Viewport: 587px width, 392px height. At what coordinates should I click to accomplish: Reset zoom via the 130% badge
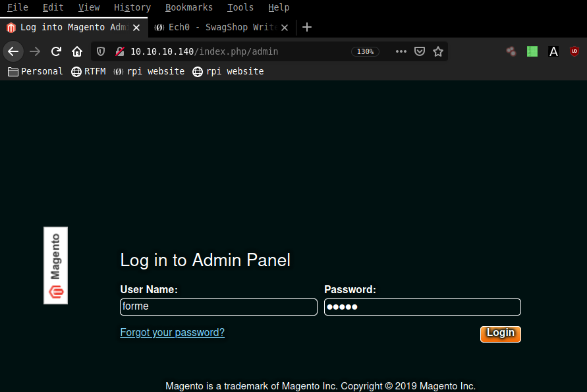coord(365,51)
